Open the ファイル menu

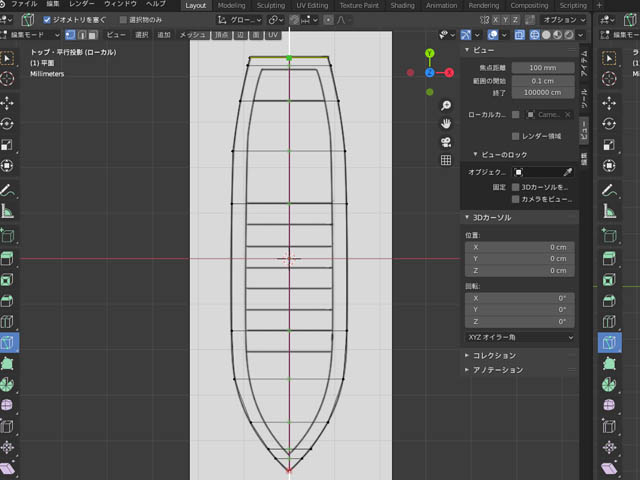[x=24, y=4]
